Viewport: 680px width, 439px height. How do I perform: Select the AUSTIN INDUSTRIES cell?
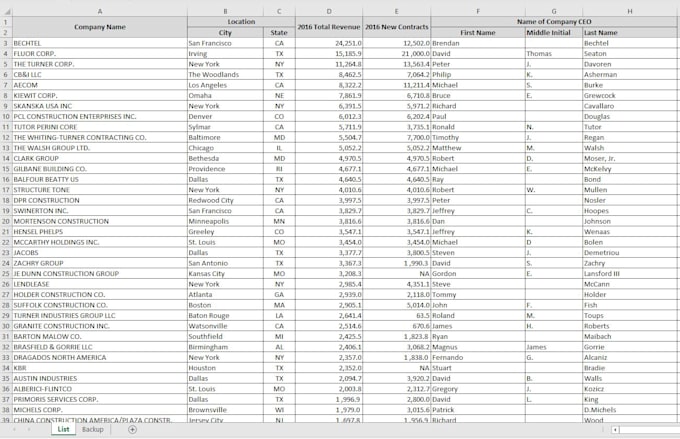(100, 379)
